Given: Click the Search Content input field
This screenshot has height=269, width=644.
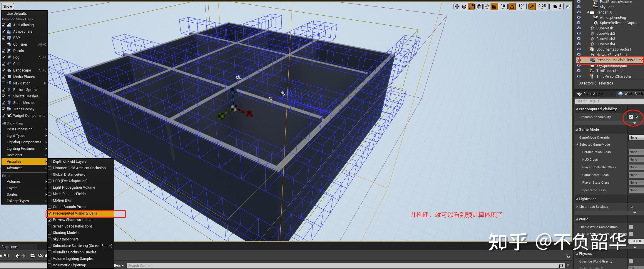Looking at the screenshot, I should point(206,265).
